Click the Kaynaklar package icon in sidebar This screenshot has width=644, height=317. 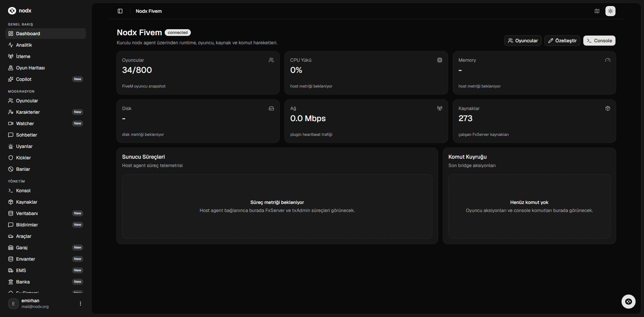click(x=11, y=202)
